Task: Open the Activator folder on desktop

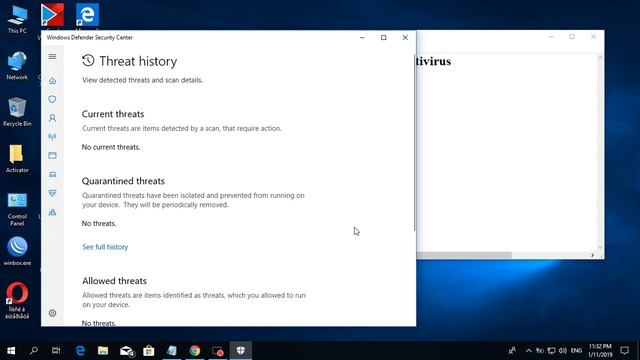Action: tap(17, 158)
